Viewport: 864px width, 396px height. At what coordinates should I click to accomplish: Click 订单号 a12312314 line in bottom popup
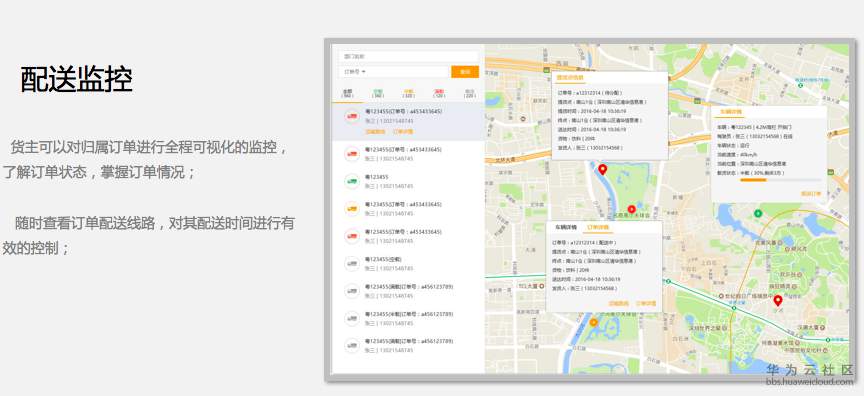point(584,242)
